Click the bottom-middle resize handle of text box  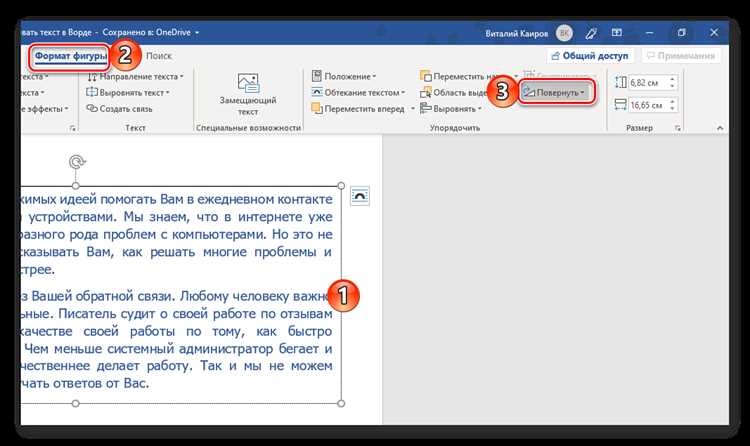[x=76, y=403]
